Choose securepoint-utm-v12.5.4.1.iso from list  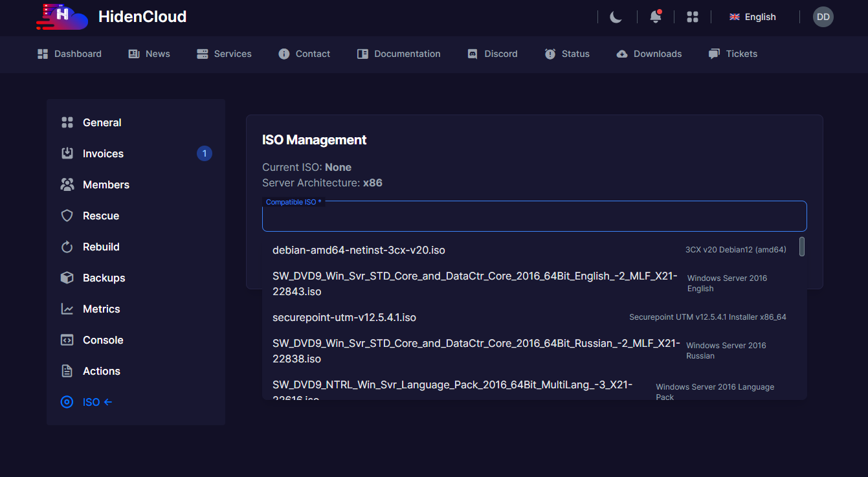[344, 317]
